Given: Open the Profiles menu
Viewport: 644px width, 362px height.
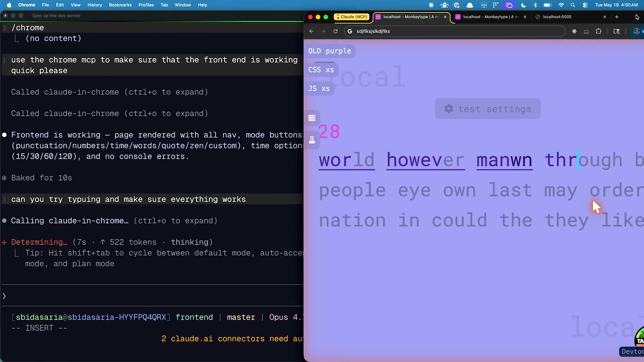Looking at the screenshot, I should [146, 5].
